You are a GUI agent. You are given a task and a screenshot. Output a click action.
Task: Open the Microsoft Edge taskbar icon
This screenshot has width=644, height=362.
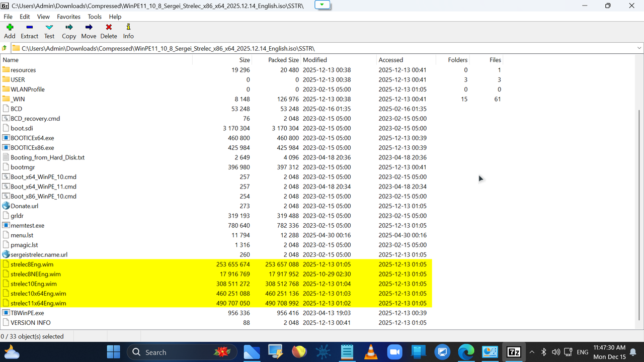pos(465,352)
